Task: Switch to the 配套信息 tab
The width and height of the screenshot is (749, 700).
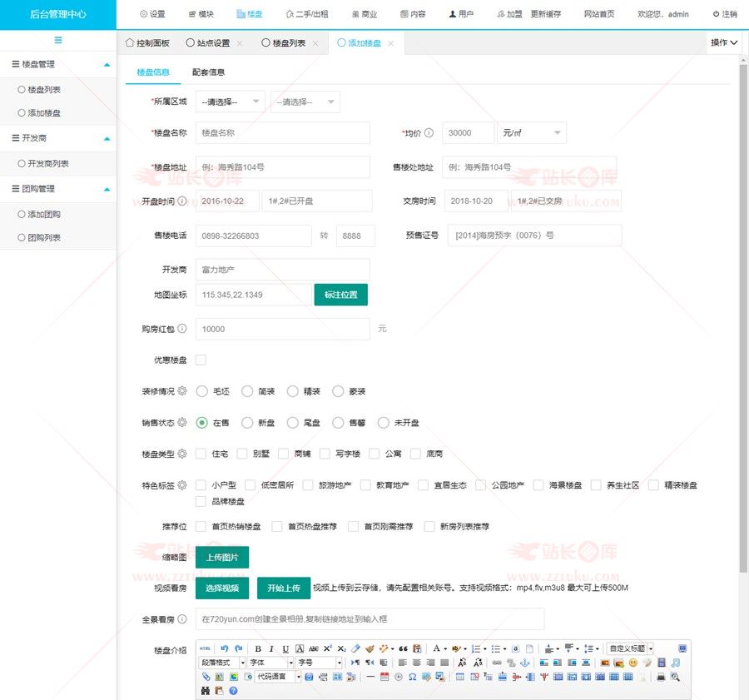Action: (x=208, y=72)
